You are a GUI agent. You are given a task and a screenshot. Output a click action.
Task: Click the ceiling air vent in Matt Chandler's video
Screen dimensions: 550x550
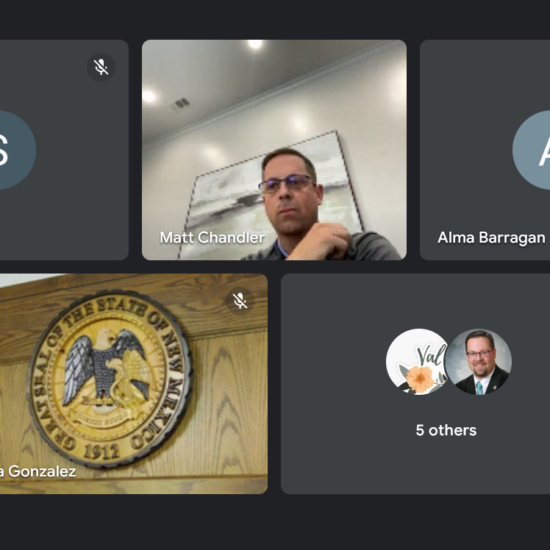[181, 103]
